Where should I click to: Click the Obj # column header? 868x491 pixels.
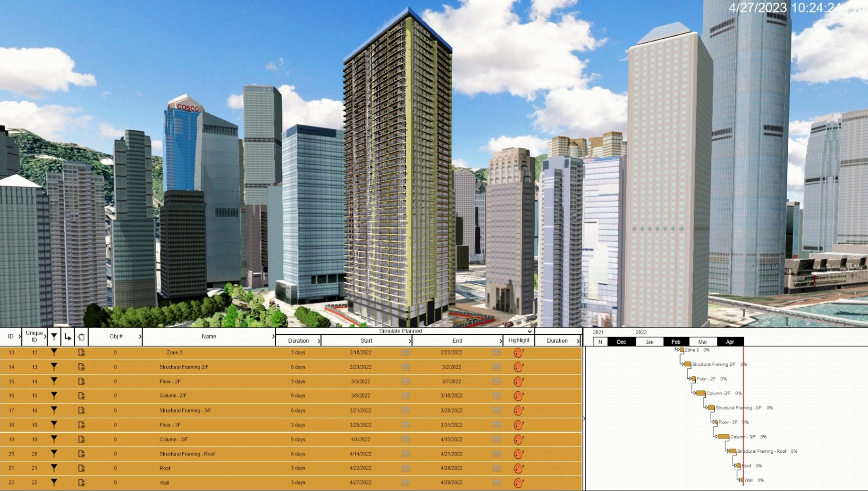(x=116, y=337)
